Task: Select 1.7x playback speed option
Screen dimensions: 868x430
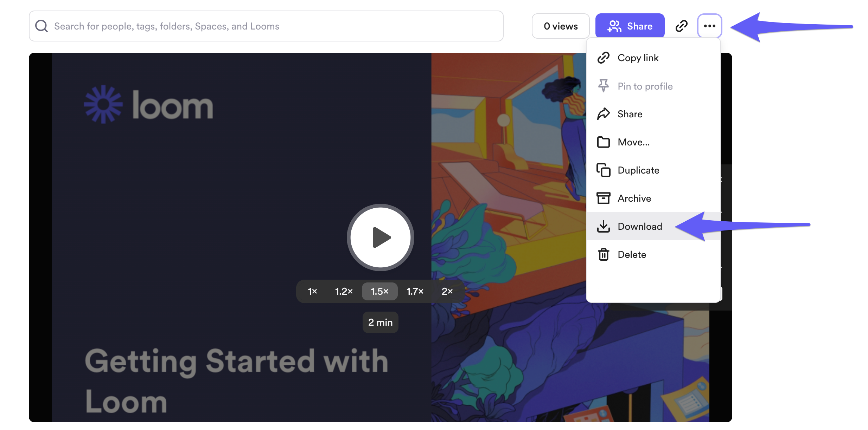Action: [416, 289]
